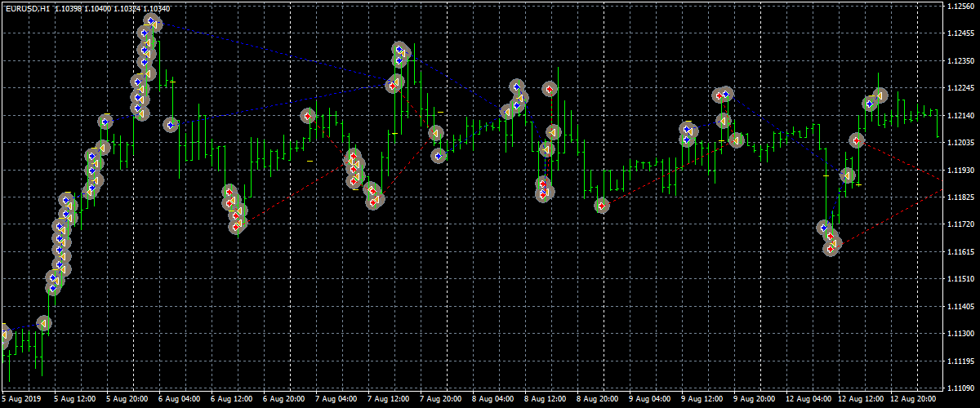
Task: Click price axis label 1.12560
Action: [x=960, y=6]
